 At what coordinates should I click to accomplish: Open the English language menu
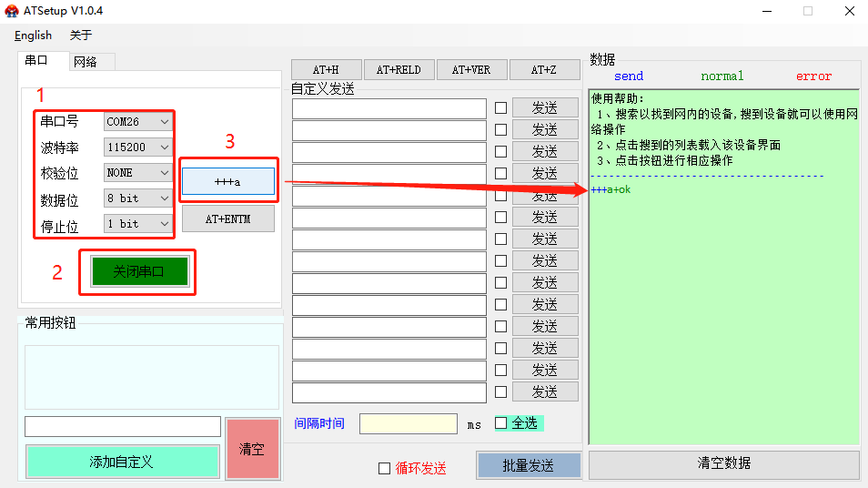[x=33, y=36]
